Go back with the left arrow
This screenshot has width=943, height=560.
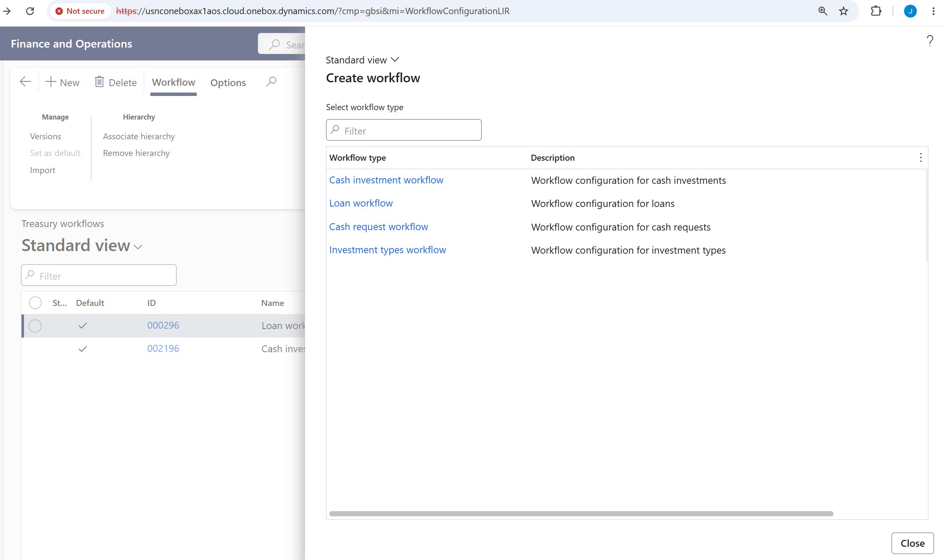[25, 82]
